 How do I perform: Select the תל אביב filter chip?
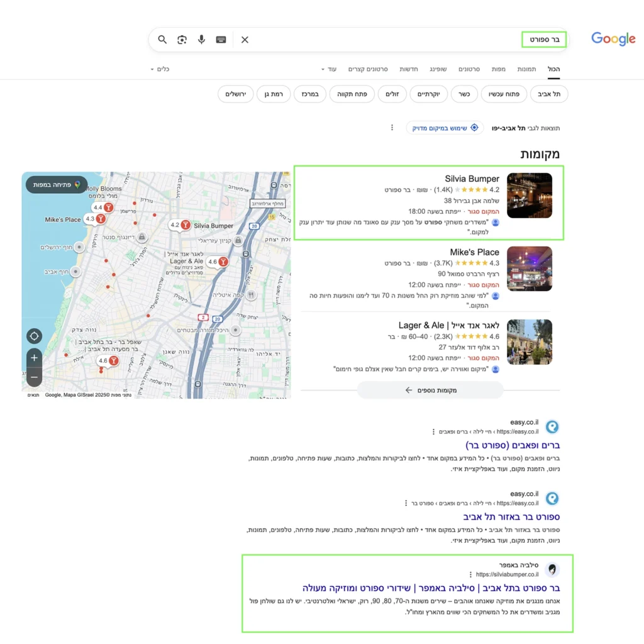549,94
